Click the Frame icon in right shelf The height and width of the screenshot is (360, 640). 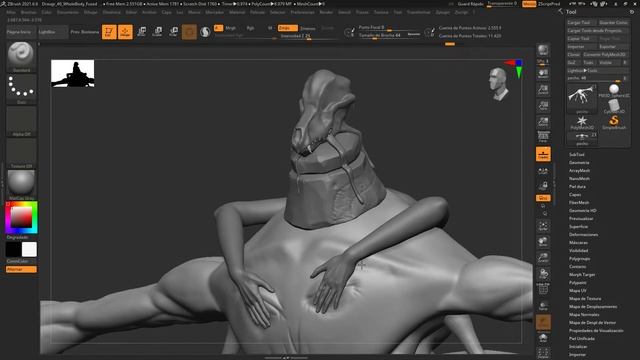tap(543, 226)
